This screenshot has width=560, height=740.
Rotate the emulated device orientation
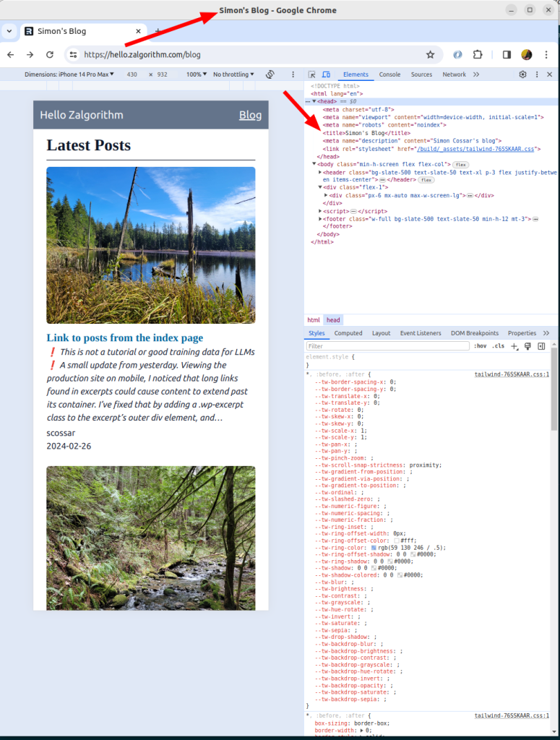click(270, 74)
